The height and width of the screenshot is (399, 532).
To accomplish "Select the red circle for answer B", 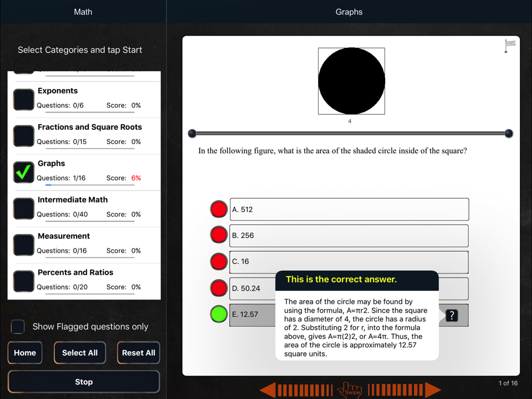I will click(219, 235).
